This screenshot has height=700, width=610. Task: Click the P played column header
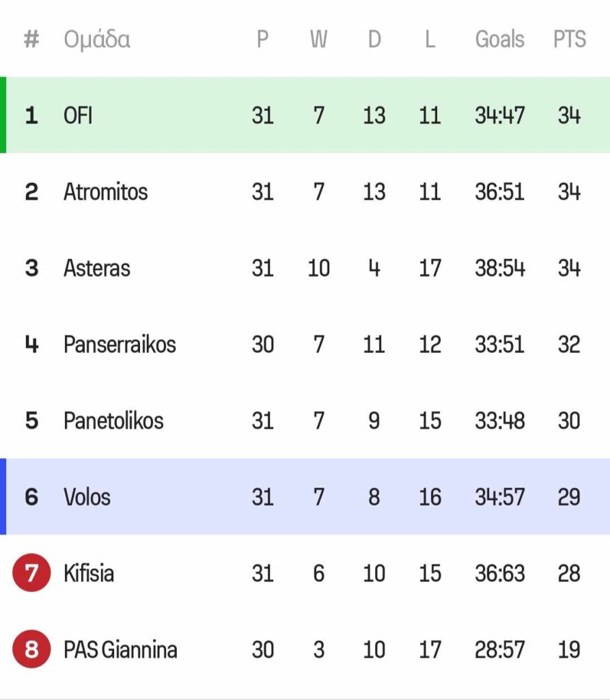coord(262,39)
